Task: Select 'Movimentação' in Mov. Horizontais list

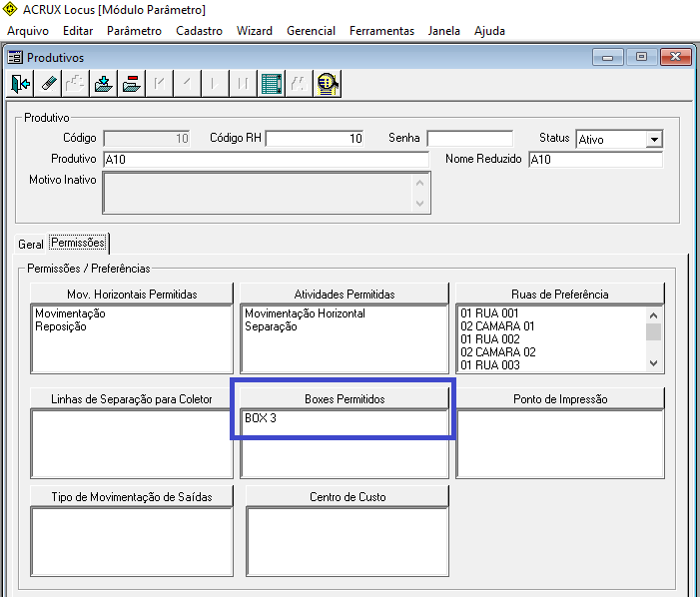Action: [x=70, y=313]
